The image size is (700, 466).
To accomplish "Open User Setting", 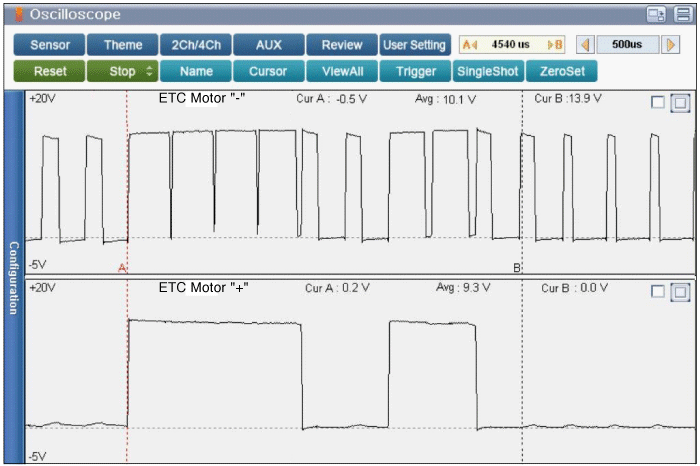I will coord(415,45).
